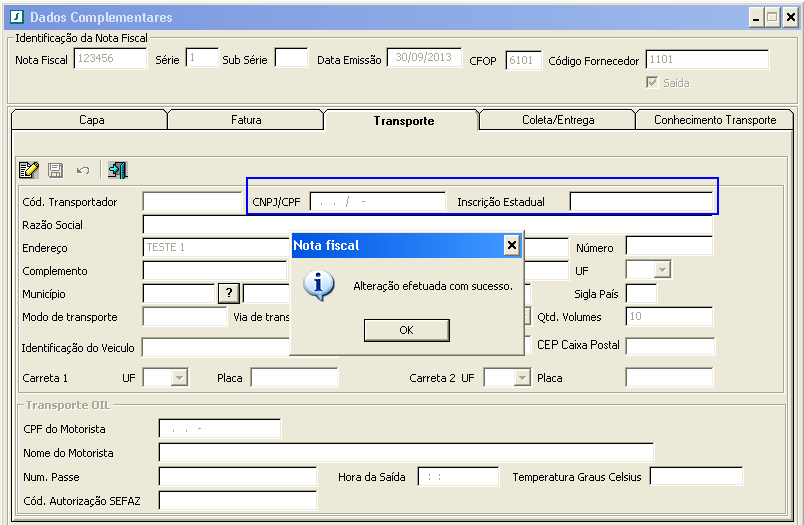The image size is (804, 525).
Task: Expand the Carreta 2 UF dropdown
Action: (520, 378)
